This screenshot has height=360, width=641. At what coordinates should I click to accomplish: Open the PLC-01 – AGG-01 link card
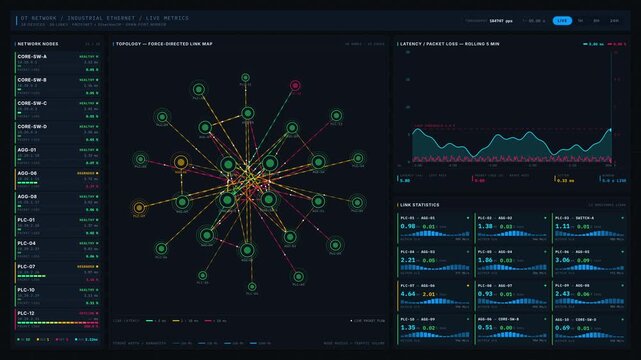pyautogui.click(x=434, y=228)
